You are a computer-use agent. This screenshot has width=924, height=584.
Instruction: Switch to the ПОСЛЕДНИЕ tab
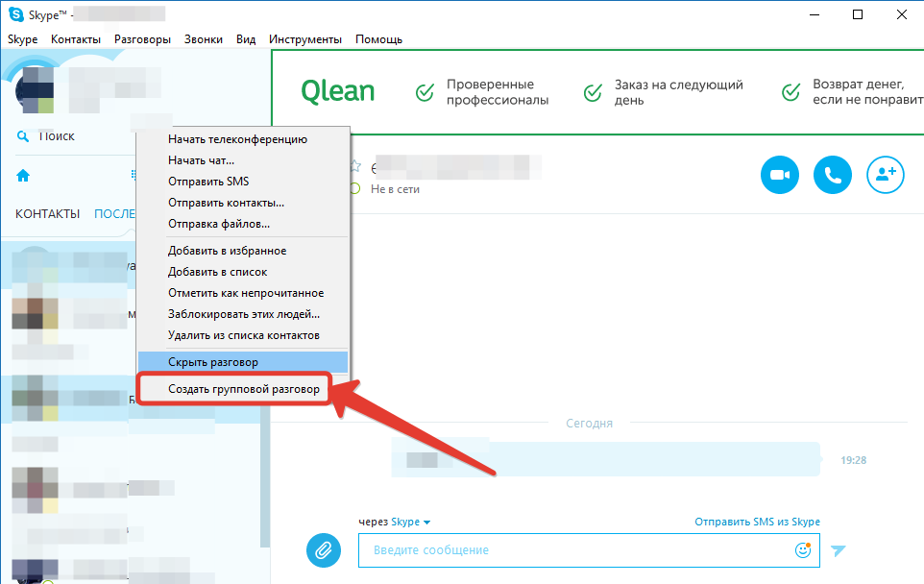coord(115,214)
